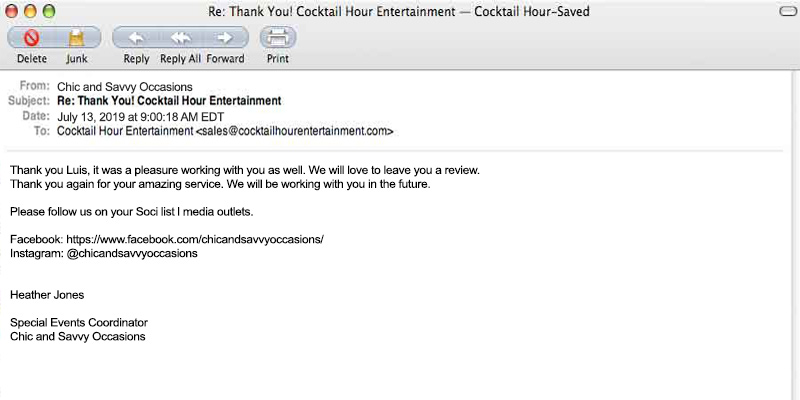Click the "Thank you Luis" opening sentence

(x=245, y=170)
